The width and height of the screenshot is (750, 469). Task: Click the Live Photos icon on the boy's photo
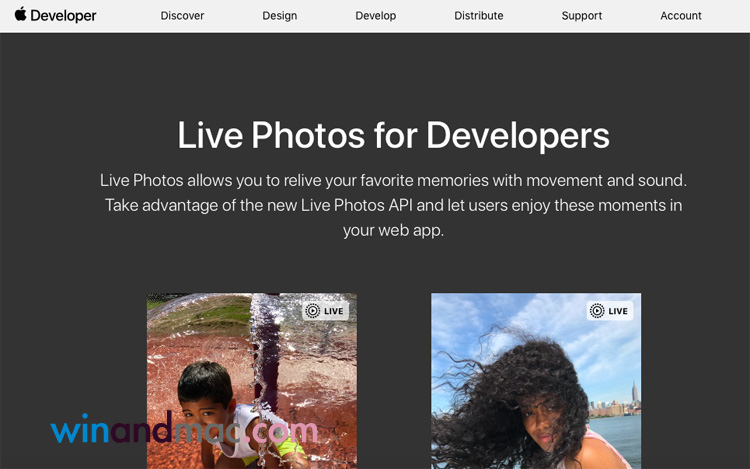click(313, 311)
